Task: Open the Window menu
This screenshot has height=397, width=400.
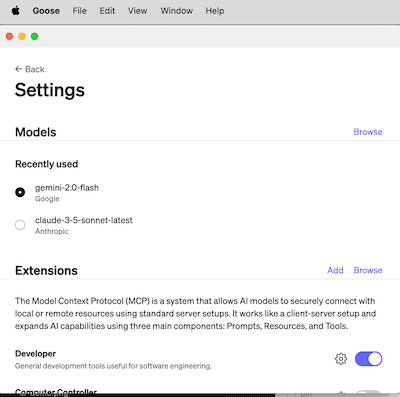Action: point(176,11)
